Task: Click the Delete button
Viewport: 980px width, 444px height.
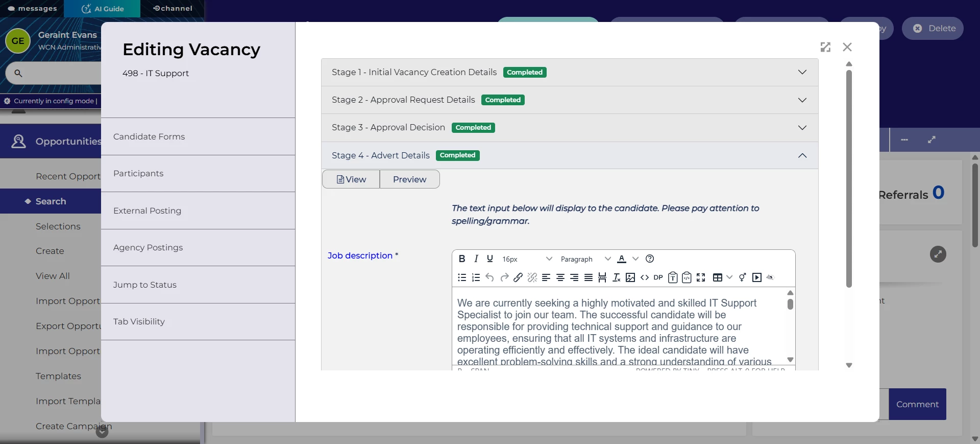Action: [x=933, y=29]
